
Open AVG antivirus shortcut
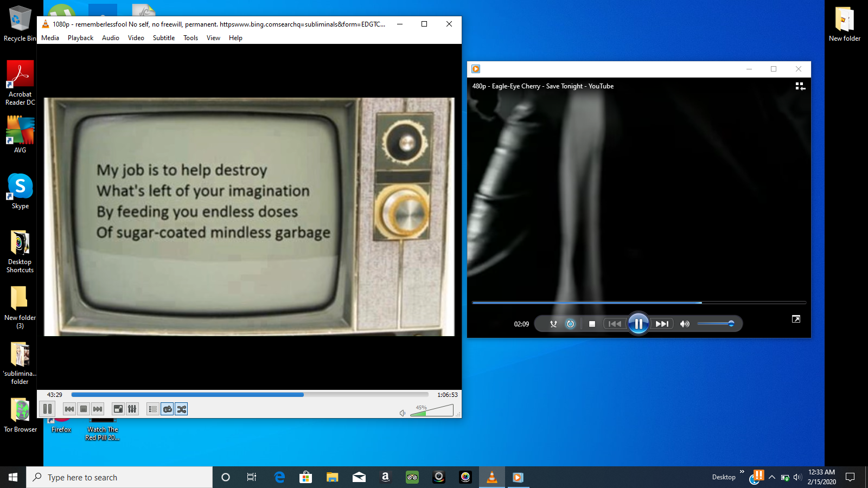pos(20,135)
